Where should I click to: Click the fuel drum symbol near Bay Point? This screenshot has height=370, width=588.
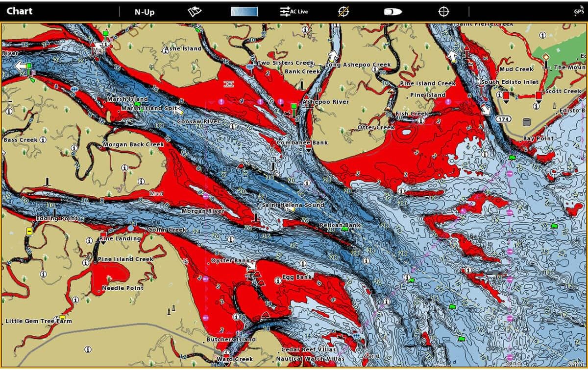point(526,121)
